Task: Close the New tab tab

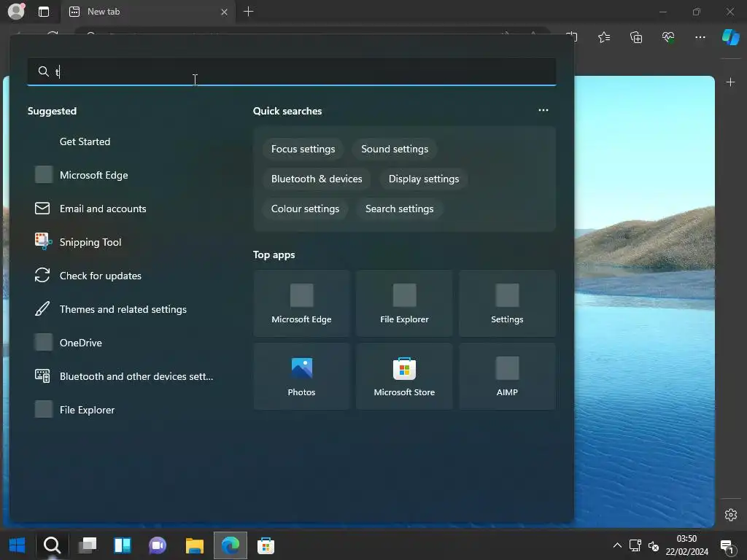Action: click(x=224, y=12)
